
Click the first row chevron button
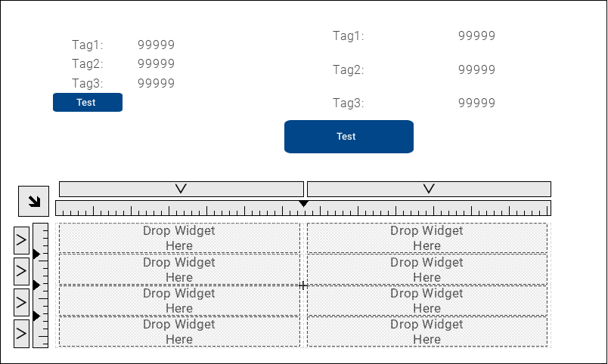coord(21,241)
